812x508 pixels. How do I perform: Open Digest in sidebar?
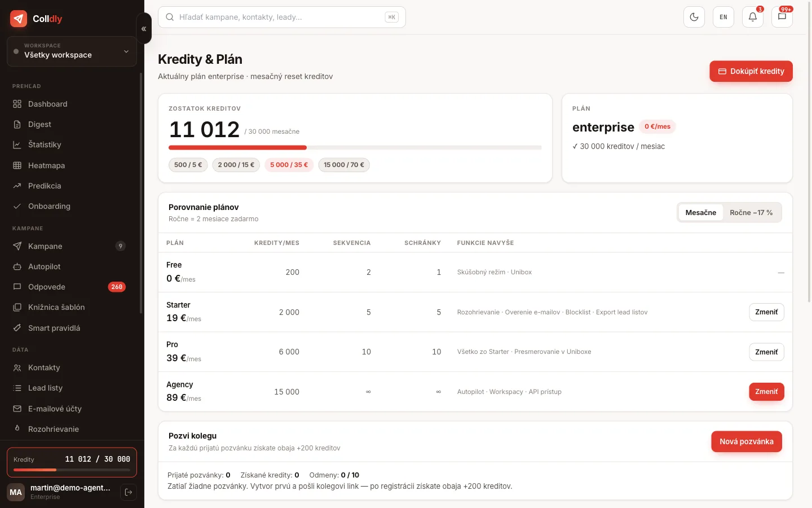(x=72, y=124)
